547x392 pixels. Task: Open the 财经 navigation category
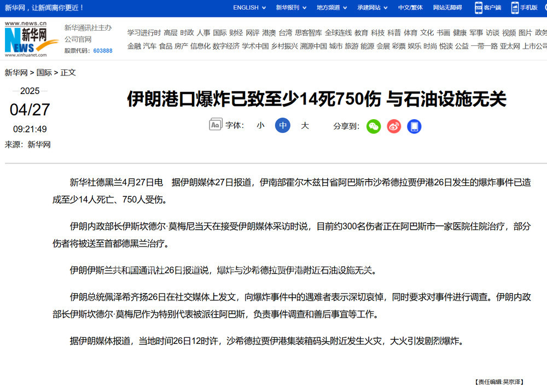tap(236, 33)
